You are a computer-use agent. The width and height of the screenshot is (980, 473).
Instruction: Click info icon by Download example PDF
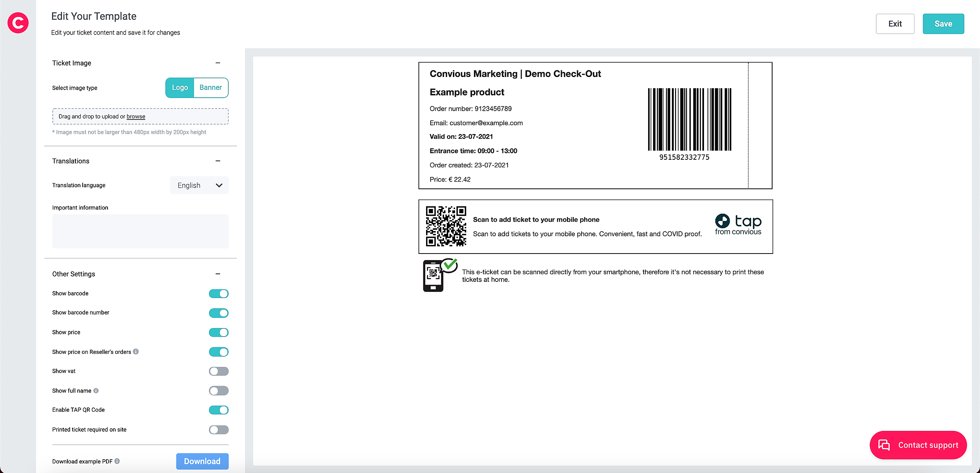[117, 461]
